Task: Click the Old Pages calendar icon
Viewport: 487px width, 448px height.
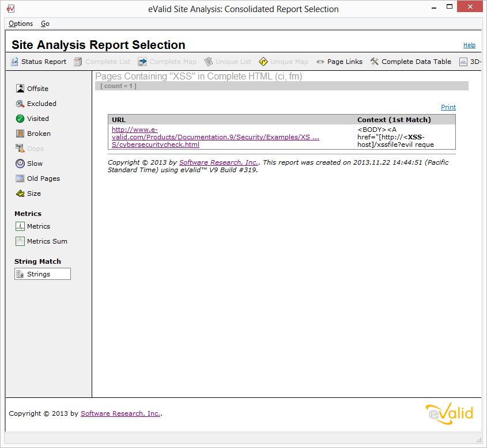Action: [x=20, y=179]
